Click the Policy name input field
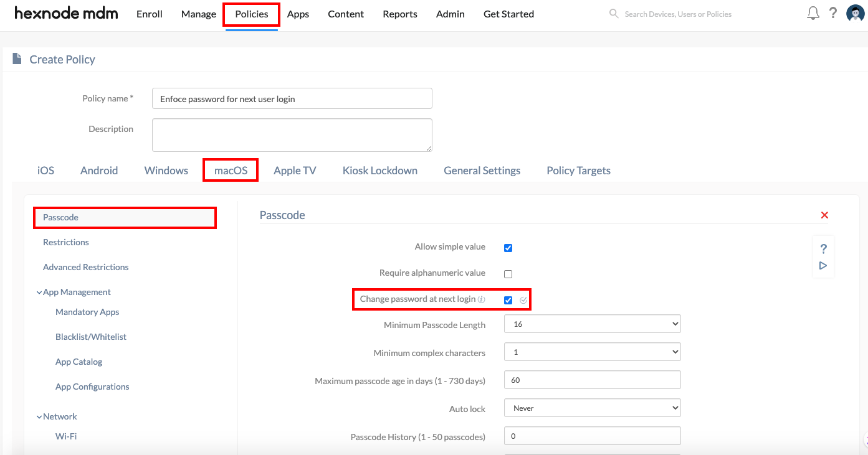This screenshot has width=868, height=455. 292,98
